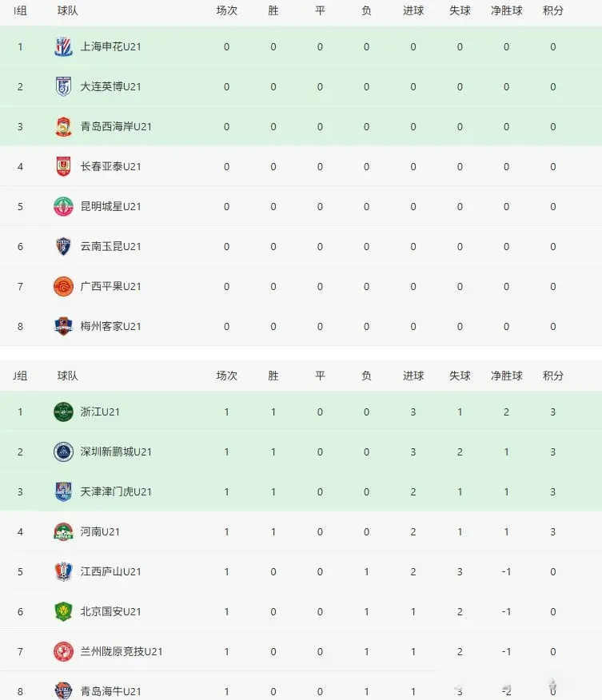Click the 场次 header in J组 table
Image resolution: width=602 pixels, height=700 pixels.
(226, 376)
